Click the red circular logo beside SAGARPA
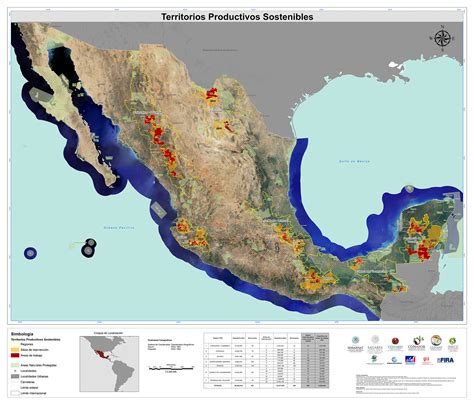Viewport: 474px width, 401px height. point(395,343)
